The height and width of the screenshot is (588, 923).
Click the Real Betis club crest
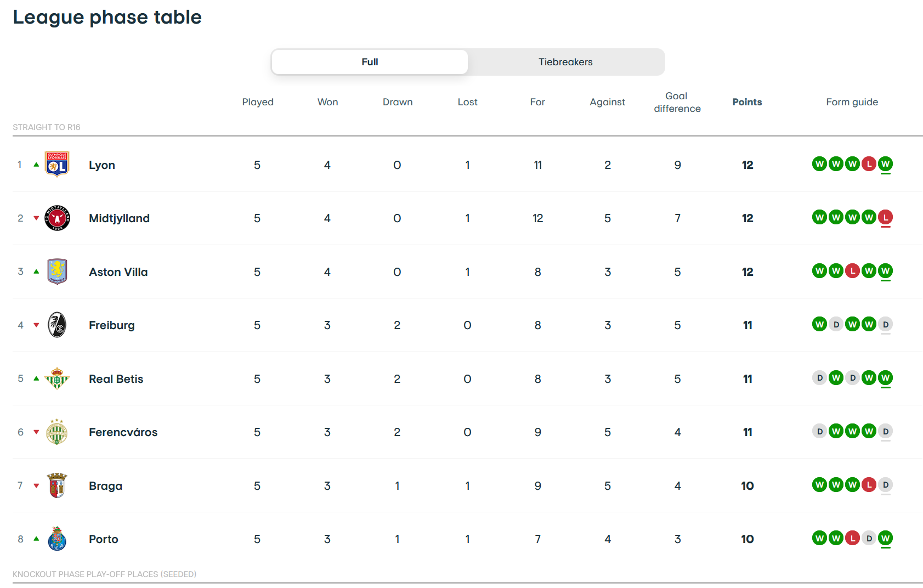pos(57,378)
